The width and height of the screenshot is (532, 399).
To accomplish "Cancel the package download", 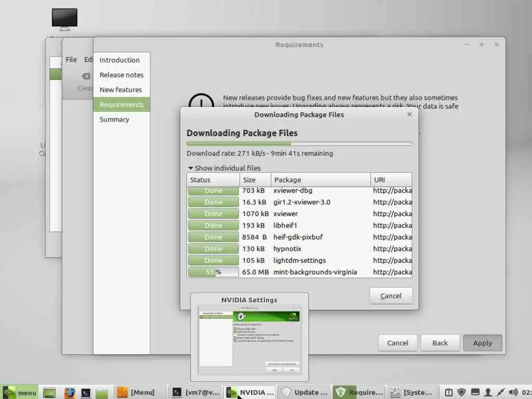I will [x=391, y=296].
